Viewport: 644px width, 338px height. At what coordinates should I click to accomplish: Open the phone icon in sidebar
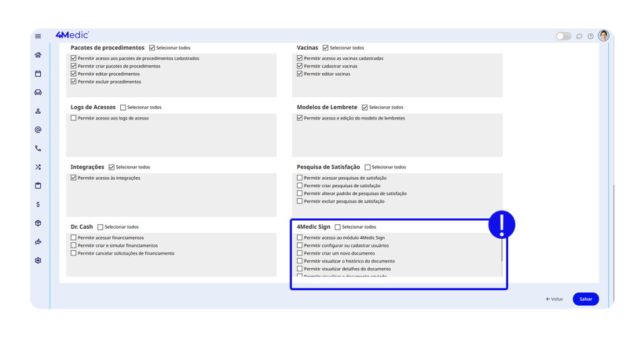38,148
